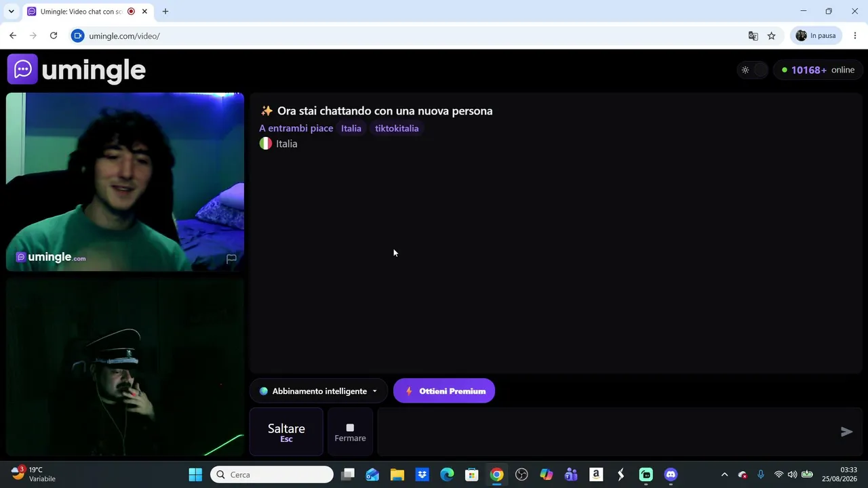Open Amazon from the taskbar
The width and height of the screenshot is (868, 488).
[596, 474]
